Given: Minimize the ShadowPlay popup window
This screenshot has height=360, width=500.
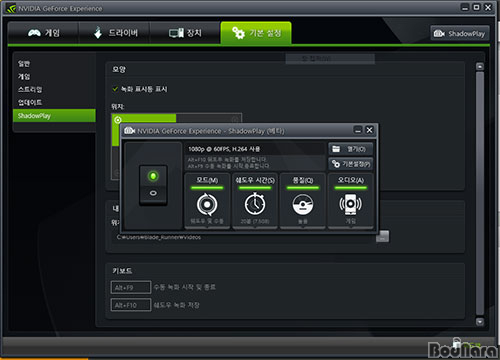Looking at the screenshot, I should tap(358, 130).
